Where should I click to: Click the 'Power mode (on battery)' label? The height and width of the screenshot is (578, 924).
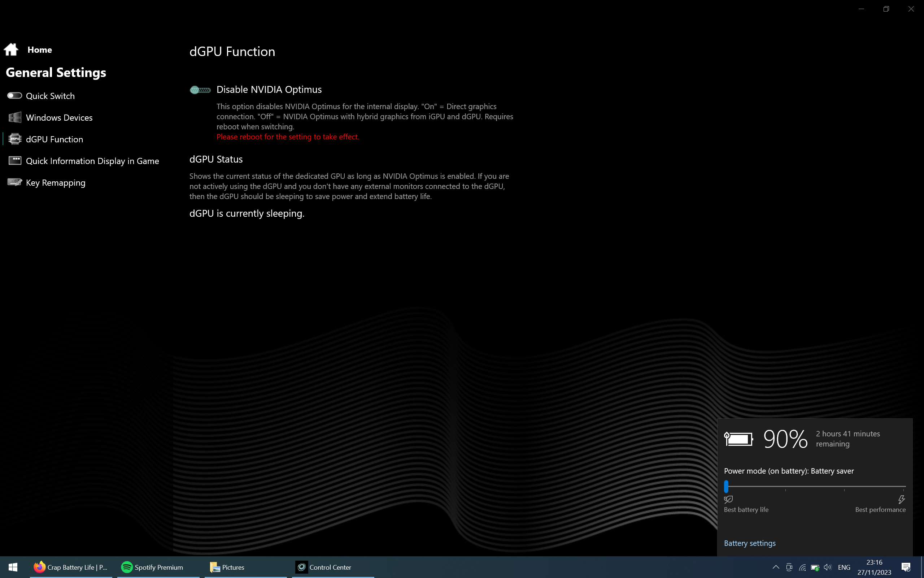789,471
